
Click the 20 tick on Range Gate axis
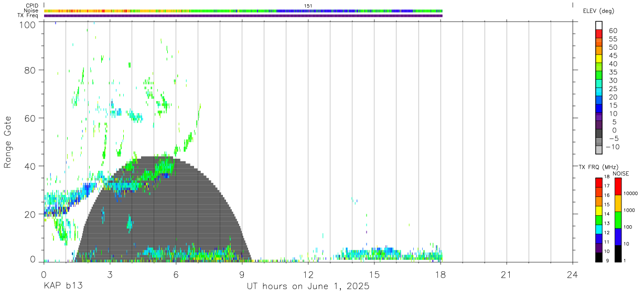point(29,214)
